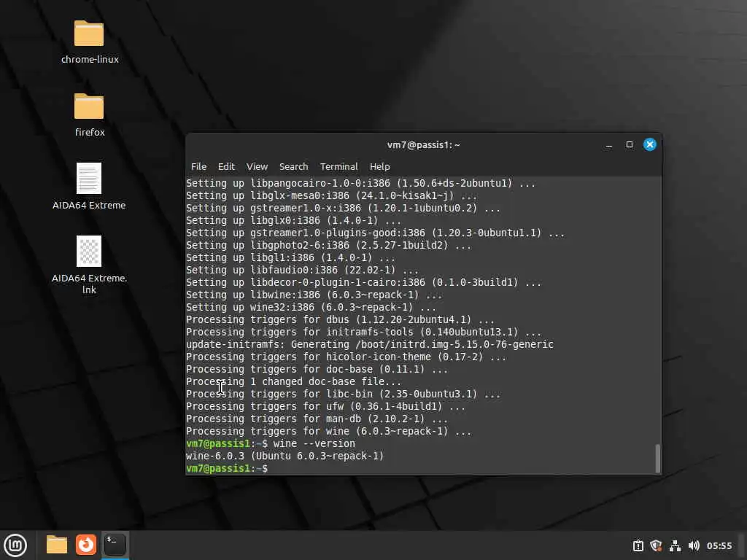747x560 pixels.
Task: Open the Search menu in the terminal
Action: point(293,167)
